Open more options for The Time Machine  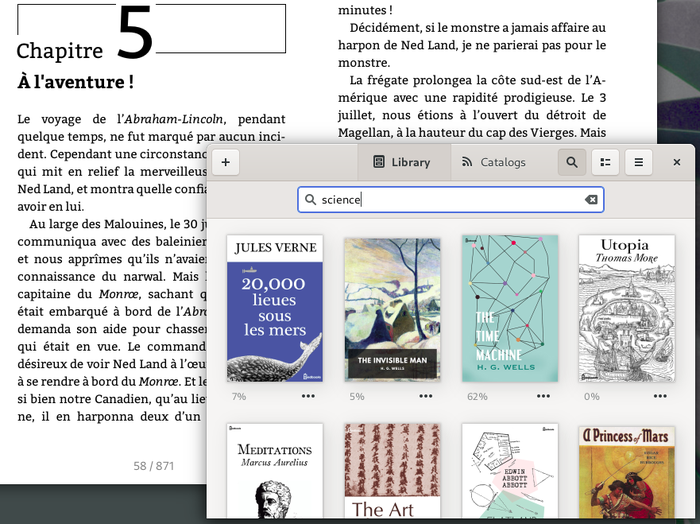(543, 396)
